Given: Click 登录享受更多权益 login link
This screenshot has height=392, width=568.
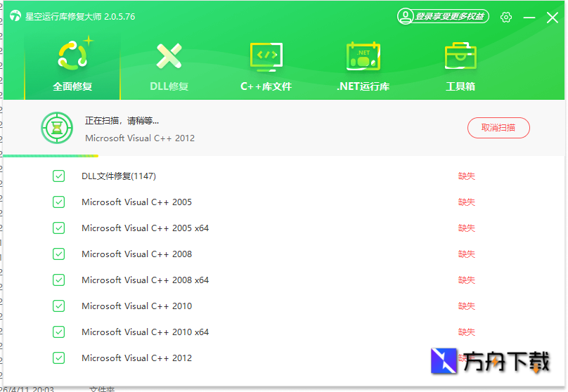Looking at the screenshot, I should [451, 16].
